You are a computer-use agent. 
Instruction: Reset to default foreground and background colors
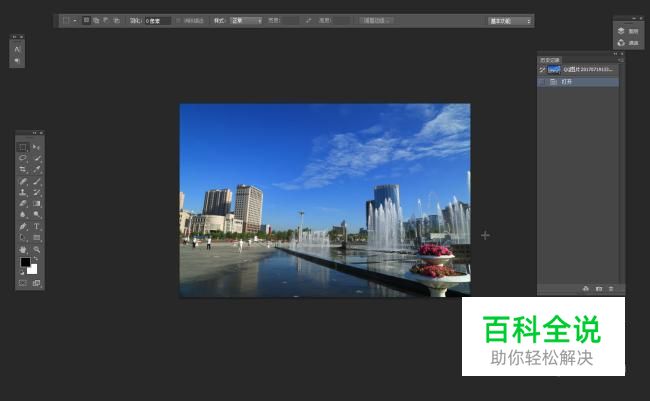[22, 272]
